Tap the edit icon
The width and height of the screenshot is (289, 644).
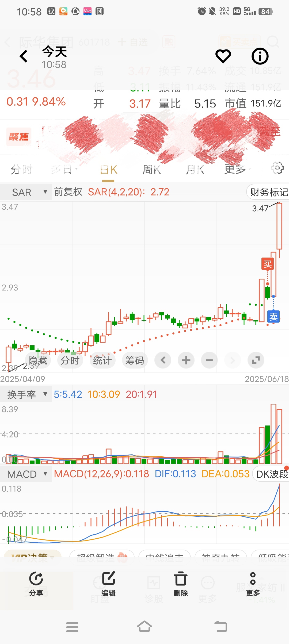(x=108, y=584)
